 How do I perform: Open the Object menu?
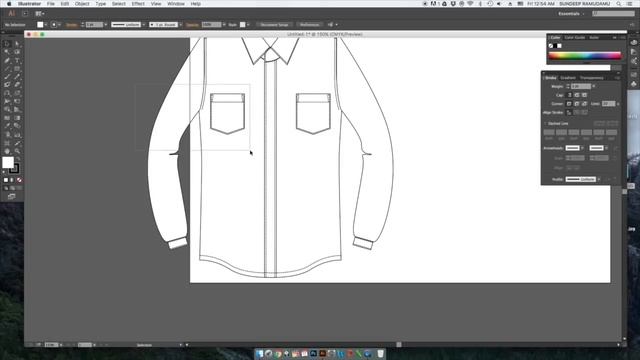[82, 4]
